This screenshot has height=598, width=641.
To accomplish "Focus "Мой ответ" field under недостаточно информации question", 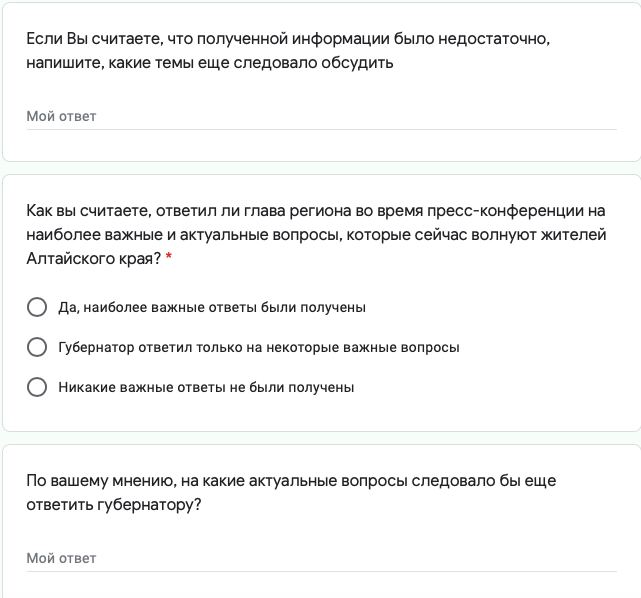I will (x=320, y=117).
